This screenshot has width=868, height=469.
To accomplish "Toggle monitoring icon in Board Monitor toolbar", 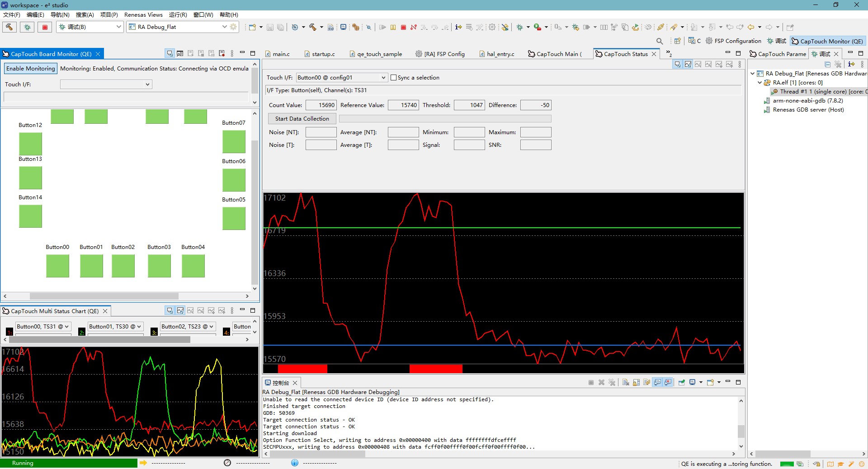I will [x=170, y=53].
